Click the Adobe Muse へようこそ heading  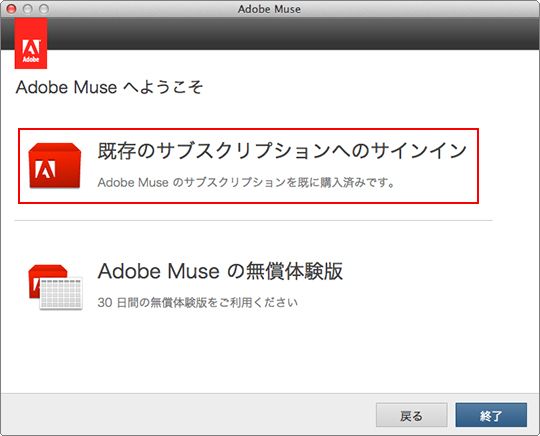coord(110,87)
